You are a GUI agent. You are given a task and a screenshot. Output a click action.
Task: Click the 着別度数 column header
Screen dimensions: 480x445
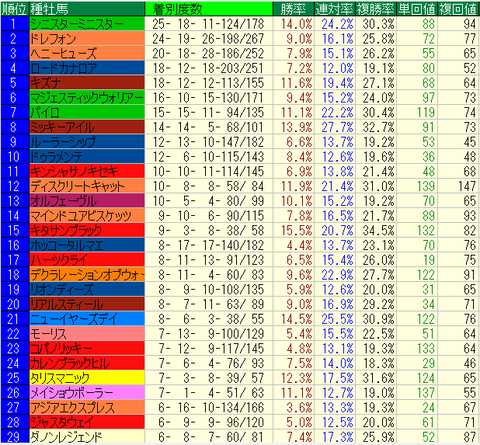coord(209,9)
